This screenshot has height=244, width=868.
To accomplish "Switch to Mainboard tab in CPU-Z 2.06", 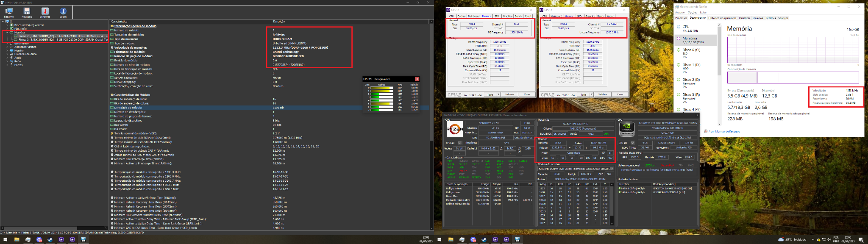I will pyautogui.click(x=556, y=16).
